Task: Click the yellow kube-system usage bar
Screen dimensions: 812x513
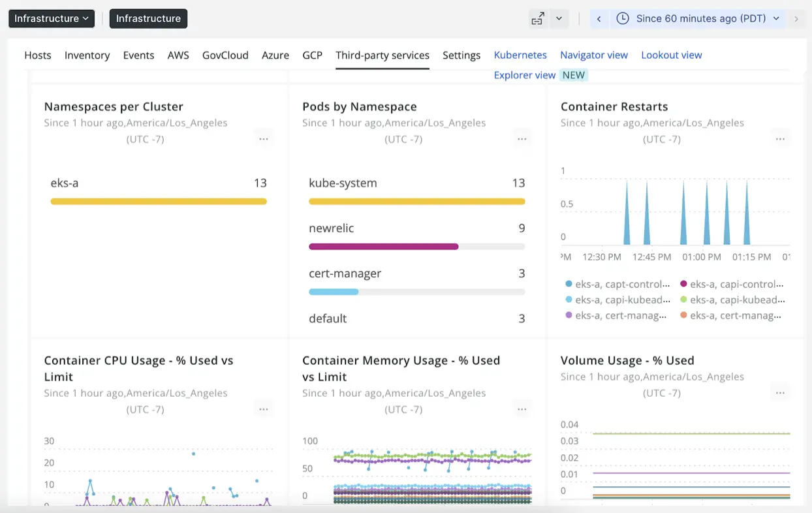Action: click(416, 201)
